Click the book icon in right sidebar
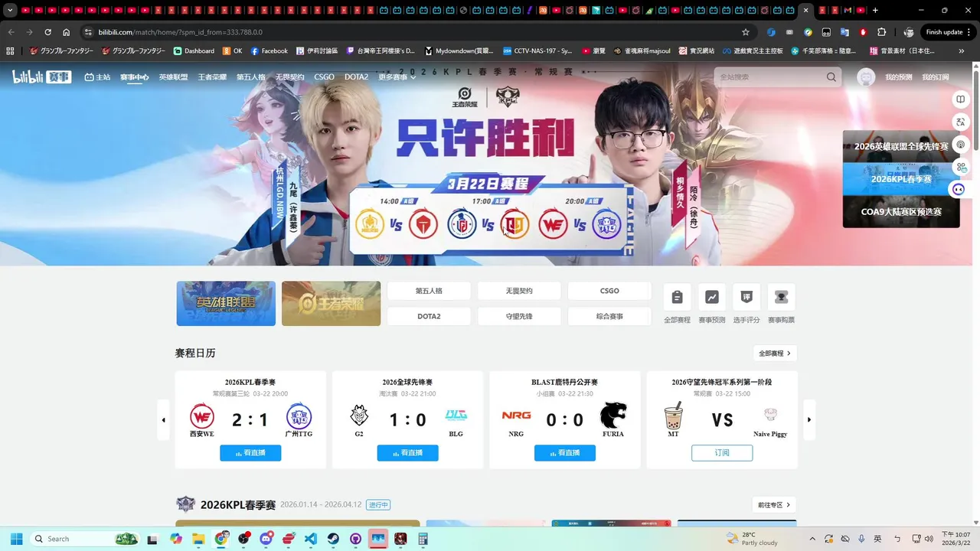Viewport: 980px width, 551px height. coord(961,99)
